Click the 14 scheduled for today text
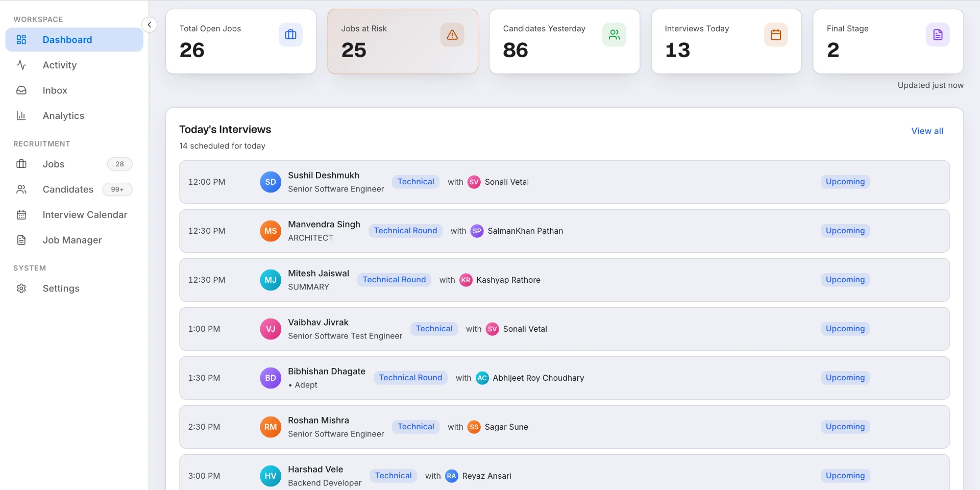This screenshot has width=980, height=490. (222, 146)
